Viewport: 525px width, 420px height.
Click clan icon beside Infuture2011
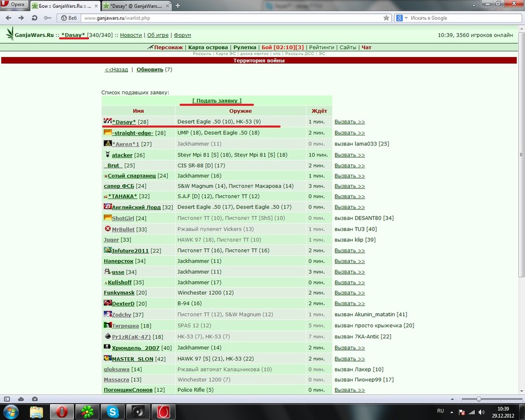point(107,250)
